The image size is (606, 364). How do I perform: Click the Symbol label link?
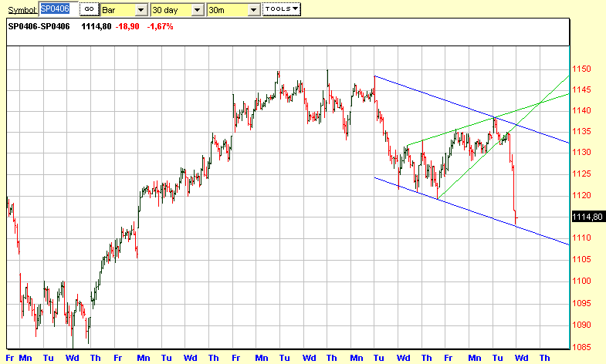[x=23, y=10]
